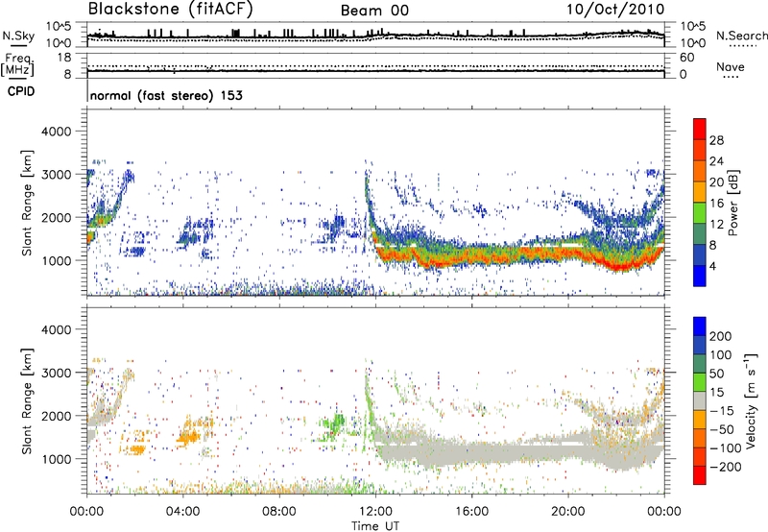Click the '28' tick on power colorbar
This screenshot has width=768, height=532.
point(716,140)
